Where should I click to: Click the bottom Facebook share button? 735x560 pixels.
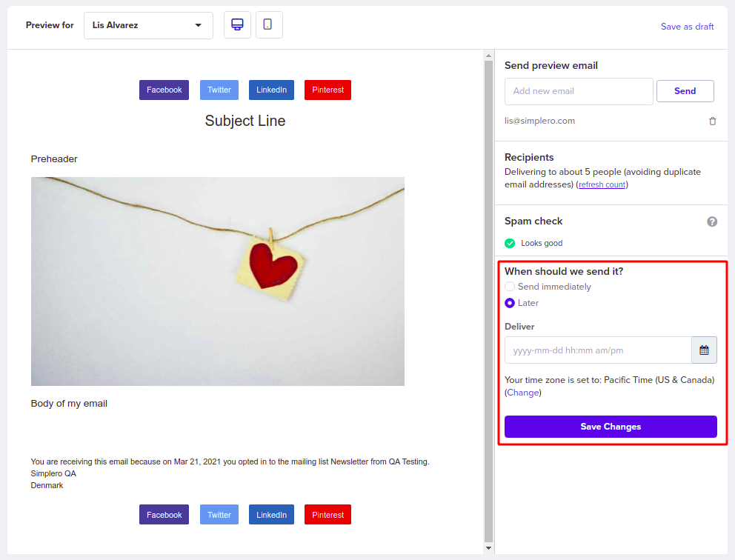[x=164, y=515]
